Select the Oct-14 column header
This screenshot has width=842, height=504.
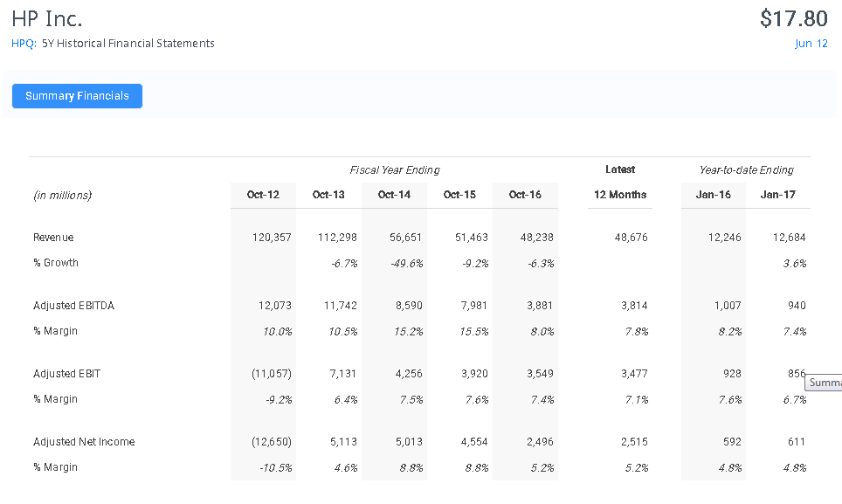tap(394, 195)
